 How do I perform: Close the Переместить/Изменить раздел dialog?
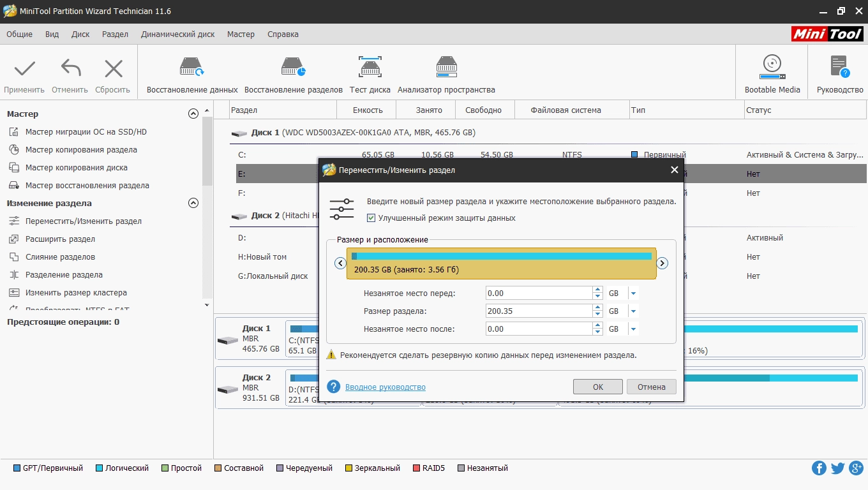tap(674, 170)
